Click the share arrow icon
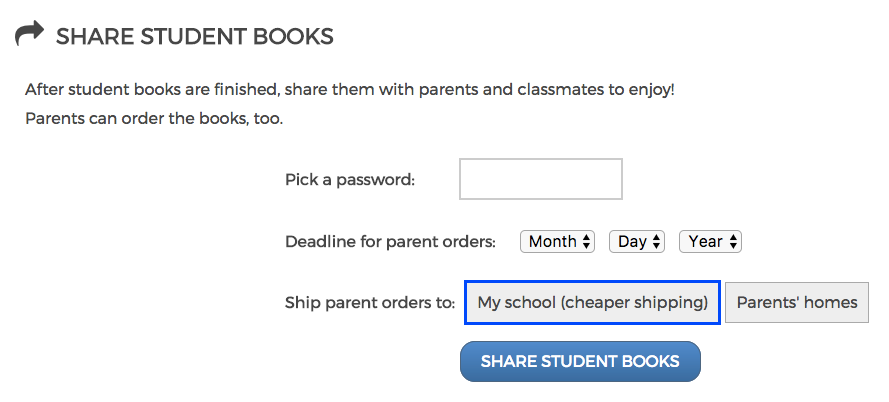Image resolution: width=889 pixels, height=402 pixels. tap(30, 34)
